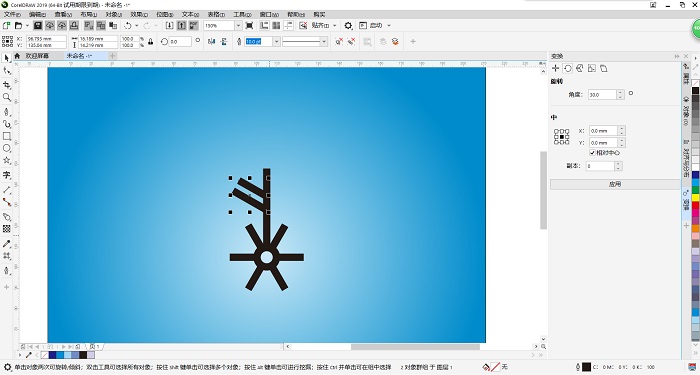Select the Polygon star tool
The width and height of the screenshot is (700, 375).
tap(7, 160)
